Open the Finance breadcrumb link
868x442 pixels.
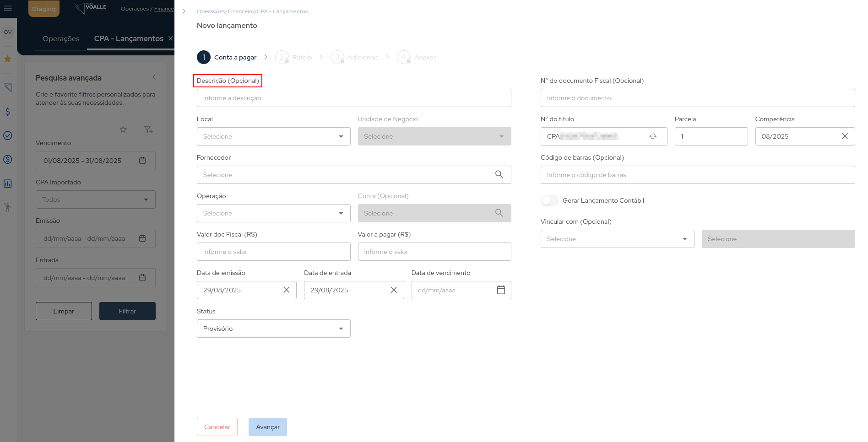point(164,9)
